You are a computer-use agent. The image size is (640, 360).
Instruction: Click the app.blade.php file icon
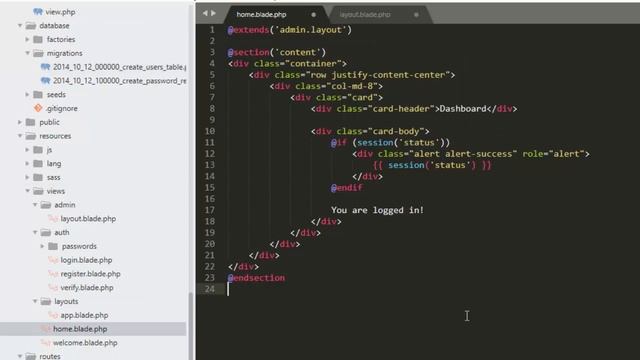pos(53,315)
